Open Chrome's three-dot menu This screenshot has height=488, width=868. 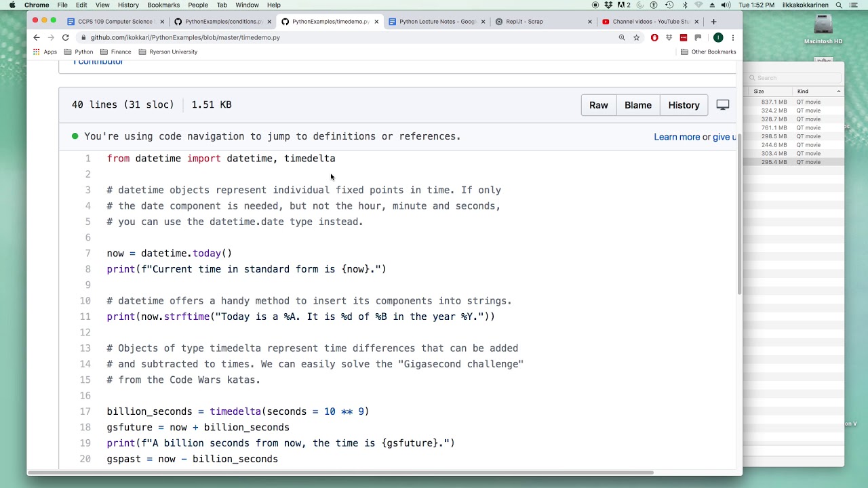[732, 38]
